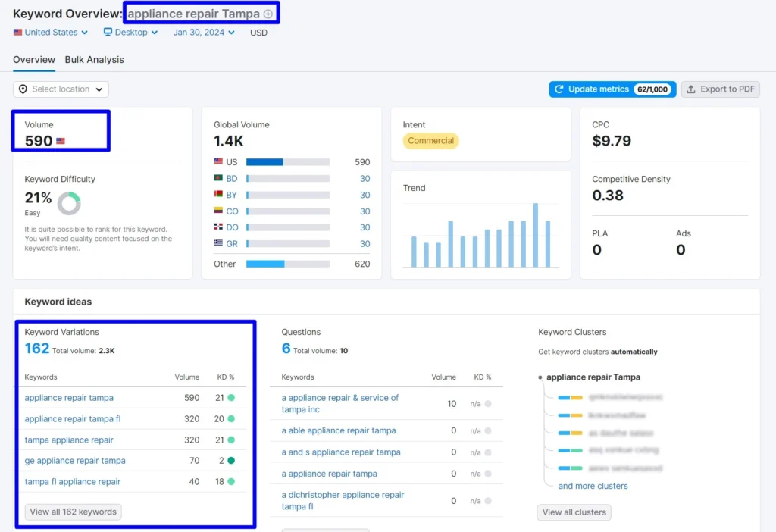Viewport: 776px width, 532px height.
Task: Click the Global Volume value 1.4K
Action: [229, 141]
